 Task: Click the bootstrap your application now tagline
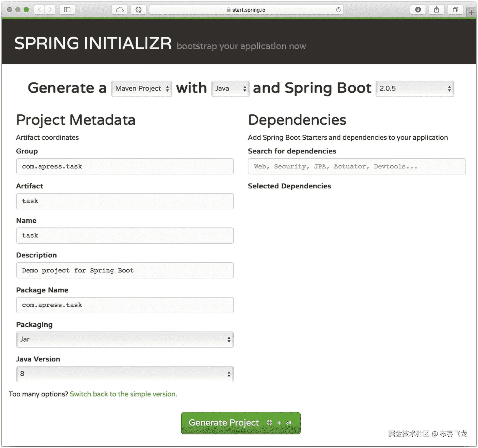point(241,46)
